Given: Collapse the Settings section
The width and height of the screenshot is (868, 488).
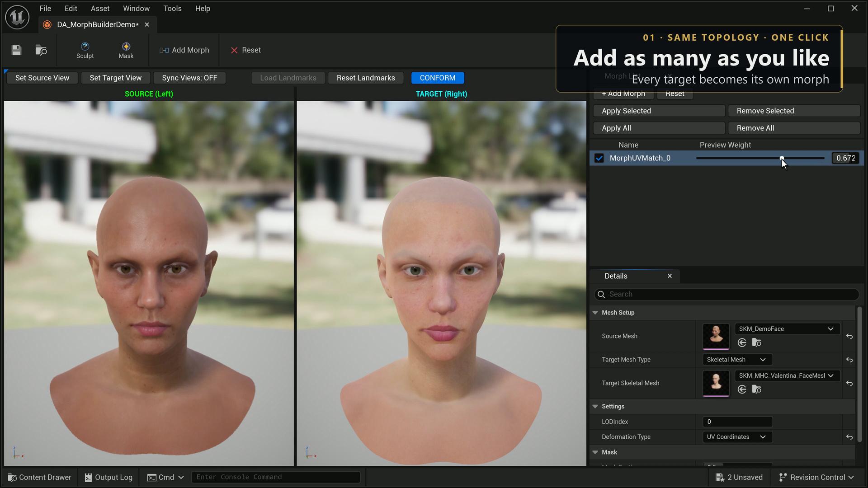Looking at the screenshot, I should (595, 407).
